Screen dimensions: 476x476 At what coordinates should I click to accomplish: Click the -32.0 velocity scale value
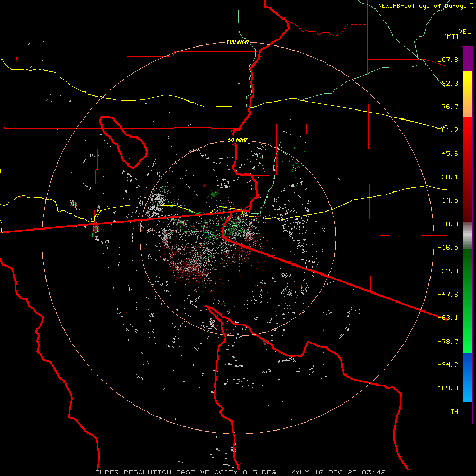[448, 271]
